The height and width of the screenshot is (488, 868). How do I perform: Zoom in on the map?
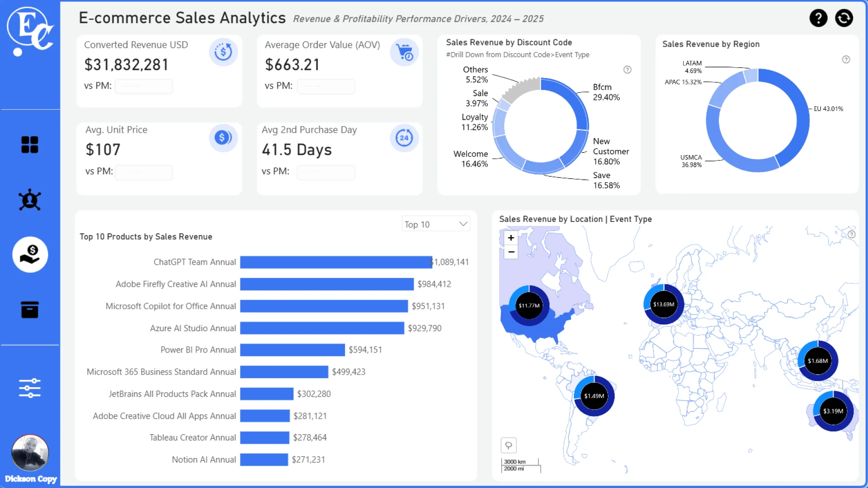(x=511, y=238)
